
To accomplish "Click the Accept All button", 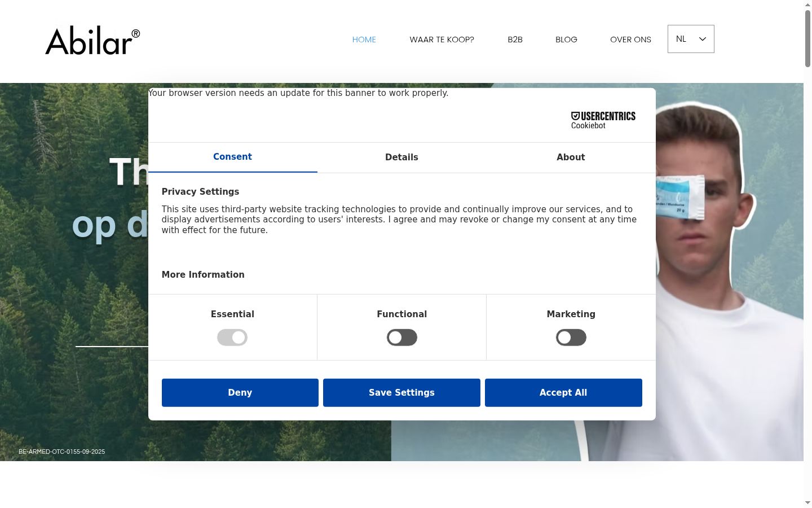I will 563,393.
